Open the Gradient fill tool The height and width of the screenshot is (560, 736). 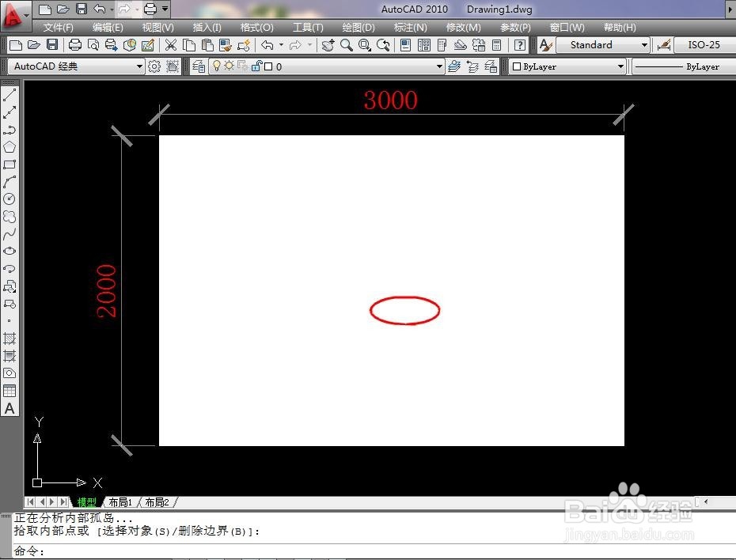9,355
